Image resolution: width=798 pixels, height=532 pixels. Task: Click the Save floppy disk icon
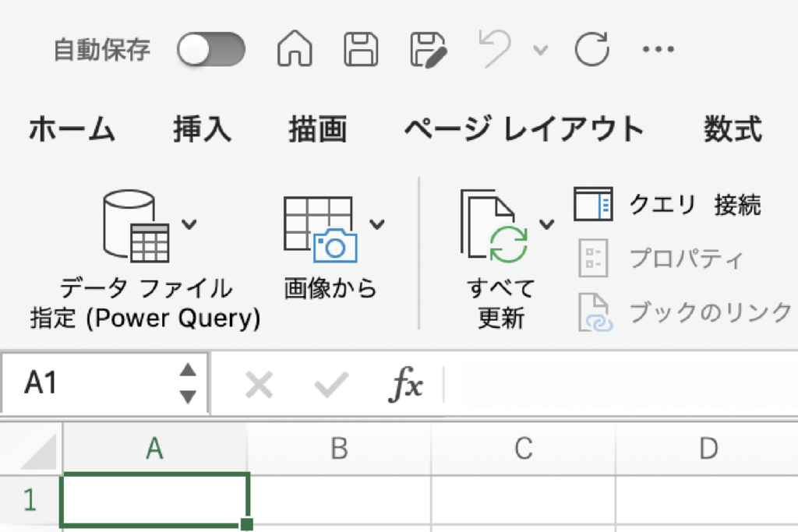pyautogui.click(x=362, y=51)
